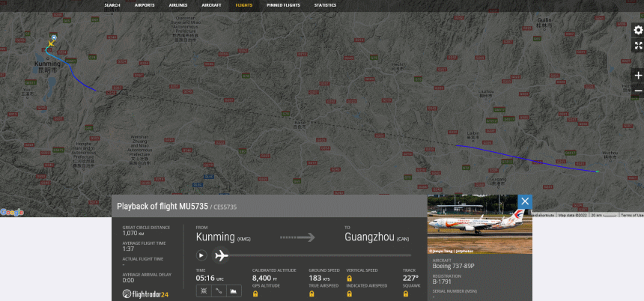
Task: Click the Boeing 737-89P aircraft type
Action: point(454,266)
